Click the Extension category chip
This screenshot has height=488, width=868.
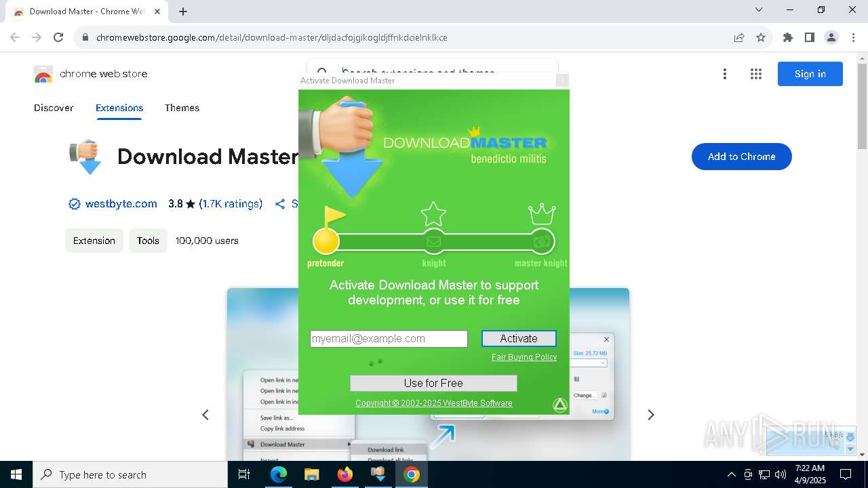click(x=94, y=241)
